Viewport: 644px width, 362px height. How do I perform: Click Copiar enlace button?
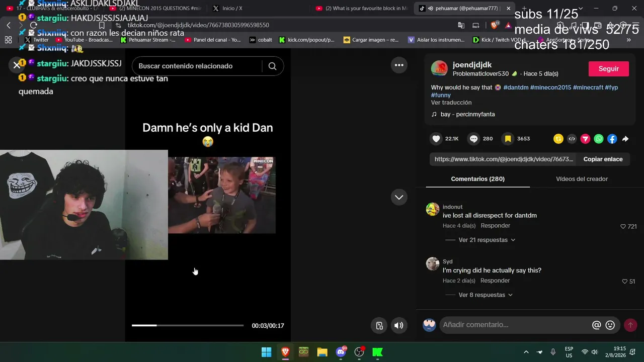pos(603,159)
